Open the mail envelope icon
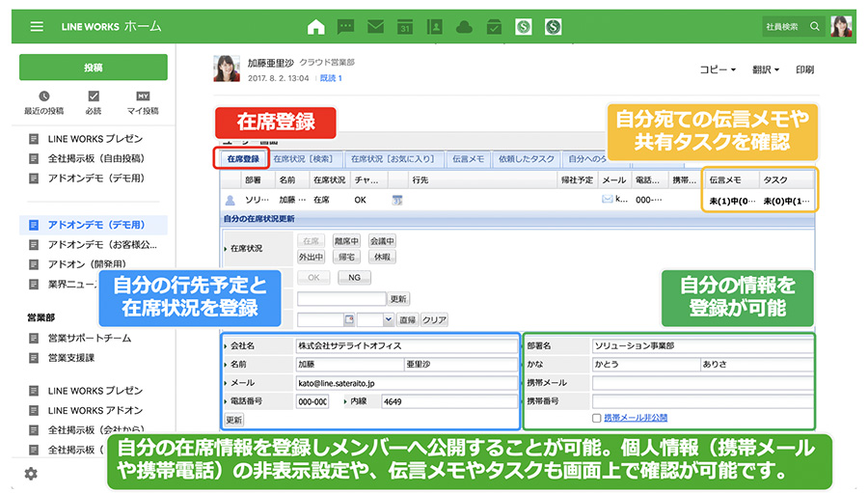 [x=375, y=27]
